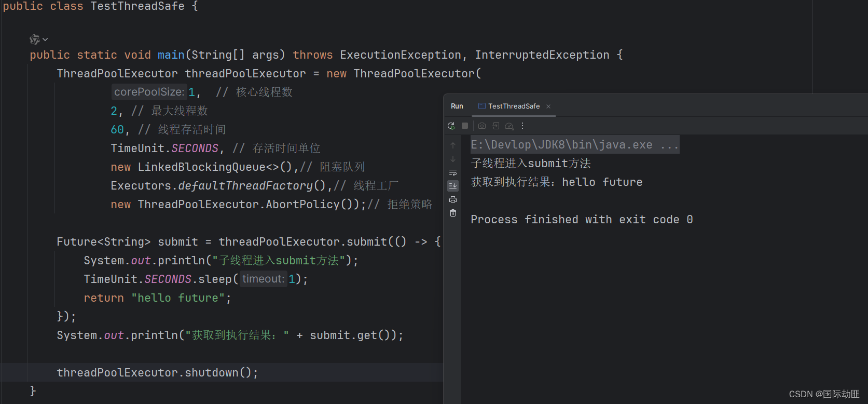Click 'TestThreadSafe' class name in code
The image size is (868, 404).
[137, 6]
